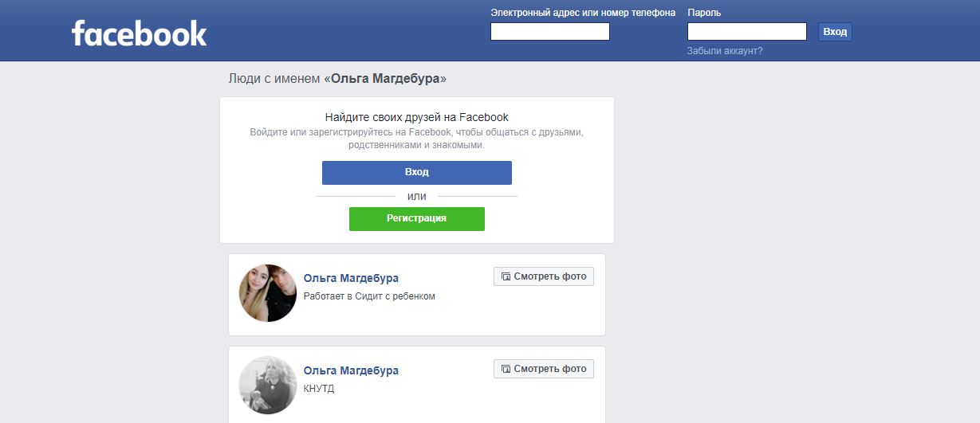Click the photo icon on the first Смотреть фото button
Viewport: 980px width, 423px height.
point(506,277)
